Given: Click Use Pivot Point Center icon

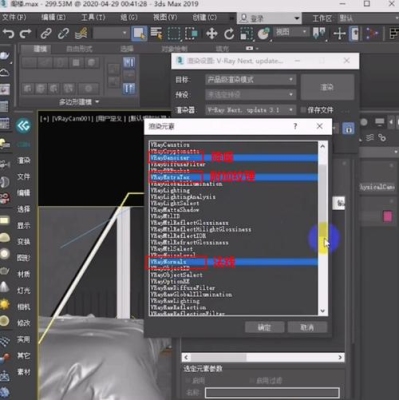Looking at the screenshot, I should tap(319, 33).
